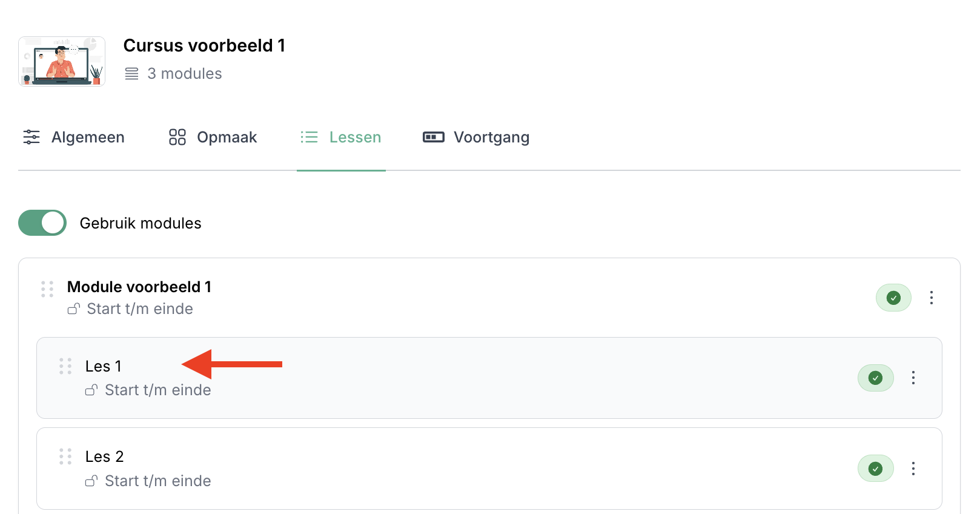
Task: Switch to the Opmaak tab
Action: [213, 138]
